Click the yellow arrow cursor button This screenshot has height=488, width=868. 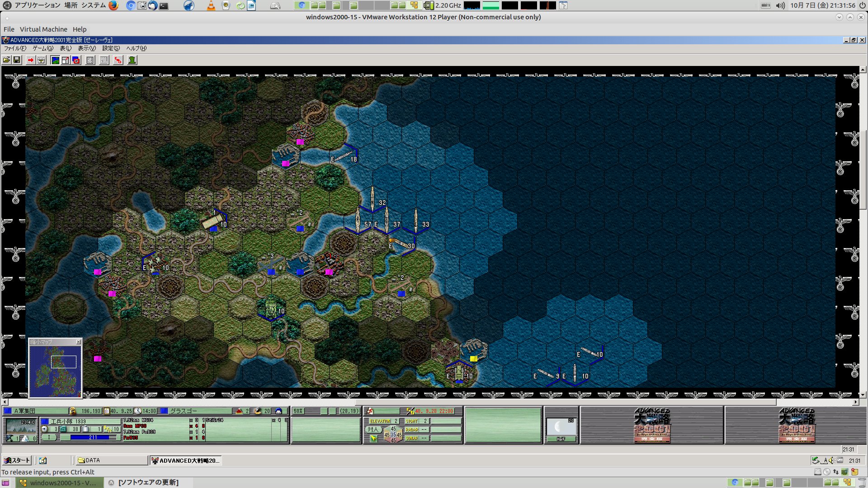pyautogui.click(x=373, y=438)
